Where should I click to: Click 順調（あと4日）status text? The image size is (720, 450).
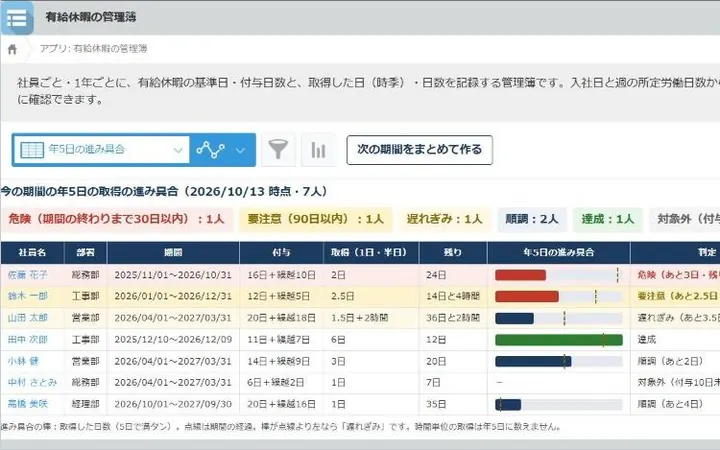pos(670,404)
